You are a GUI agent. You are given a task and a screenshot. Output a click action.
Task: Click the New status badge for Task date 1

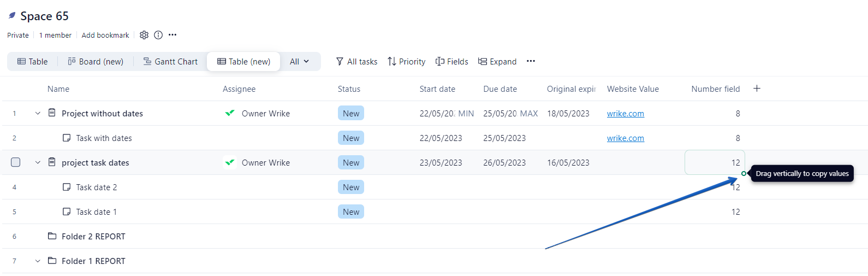[x=350, y=212]
